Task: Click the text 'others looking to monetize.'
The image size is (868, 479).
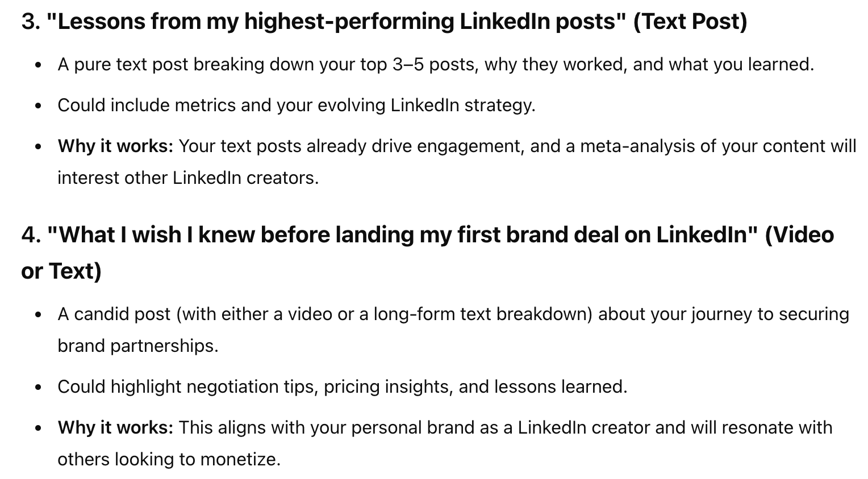Action: click(169, 459)
